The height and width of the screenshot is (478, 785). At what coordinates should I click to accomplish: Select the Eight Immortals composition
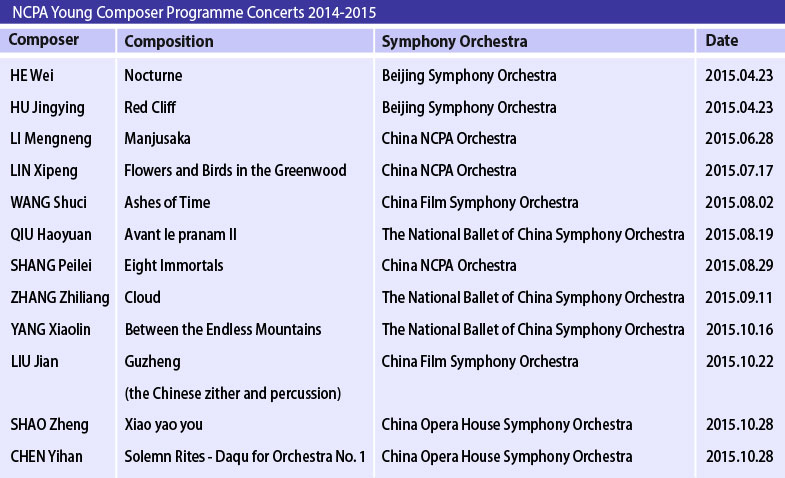174,266
